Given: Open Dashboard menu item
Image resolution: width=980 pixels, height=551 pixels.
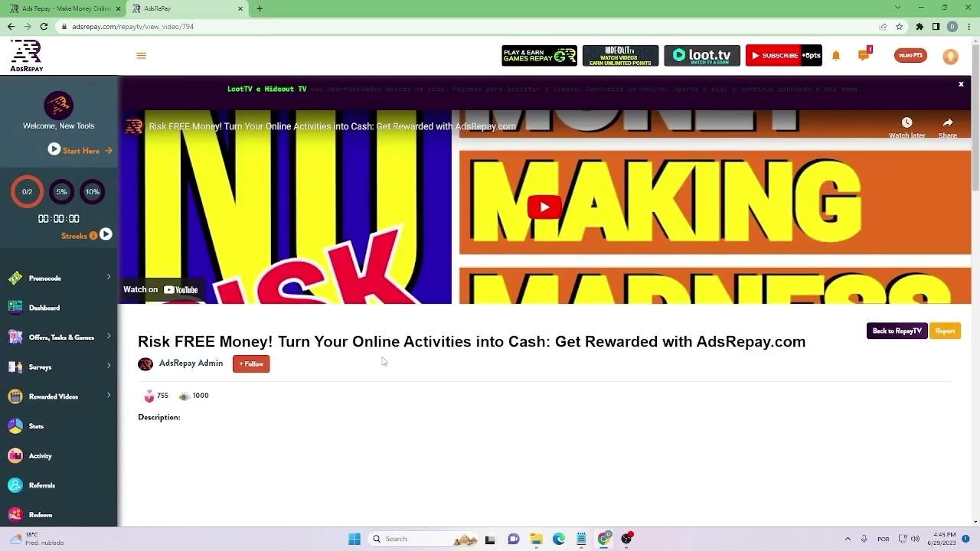Looking at the screenshot, I should click(x=44, y=308).
